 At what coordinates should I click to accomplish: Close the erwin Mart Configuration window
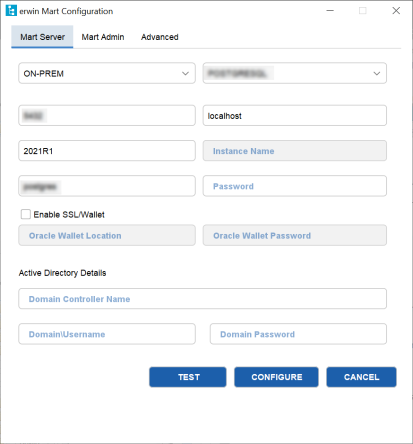[396, 11]
